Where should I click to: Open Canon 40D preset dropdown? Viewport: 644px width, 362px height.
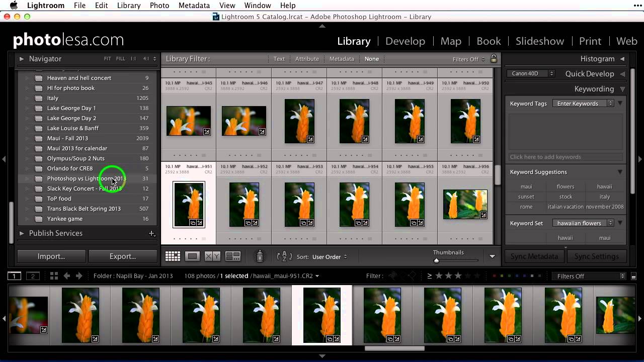click(530, 74)
